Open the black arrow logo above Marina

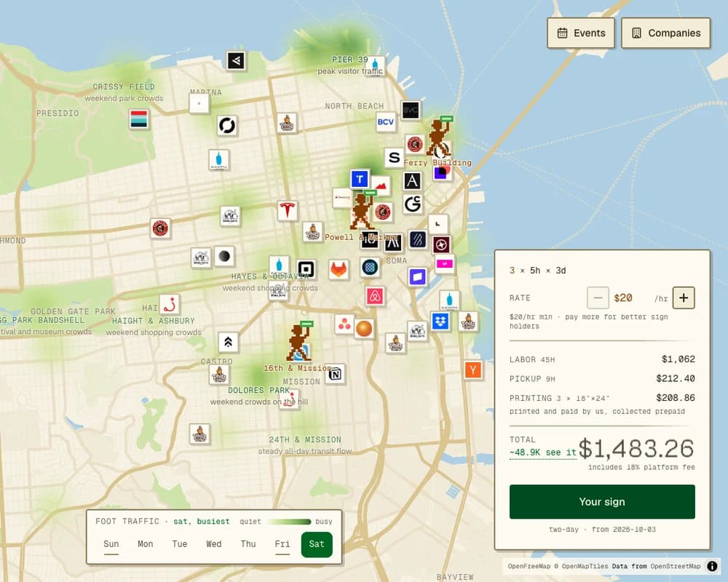click(236, 60)
